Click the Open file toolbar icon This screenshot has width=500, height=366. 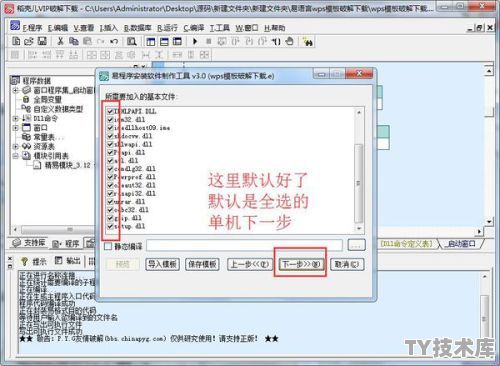click(x=29, y=41)
